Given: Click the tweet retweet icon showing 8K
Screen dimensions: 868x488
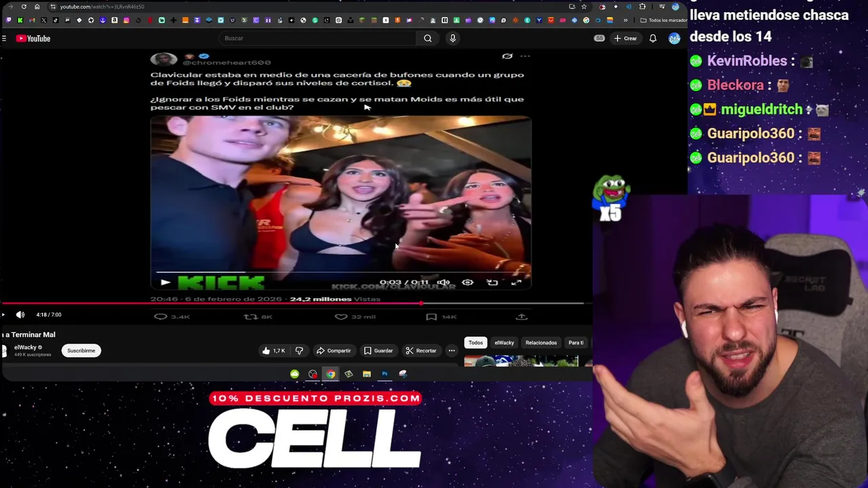Looking at the screenshot, I should 251,317.
